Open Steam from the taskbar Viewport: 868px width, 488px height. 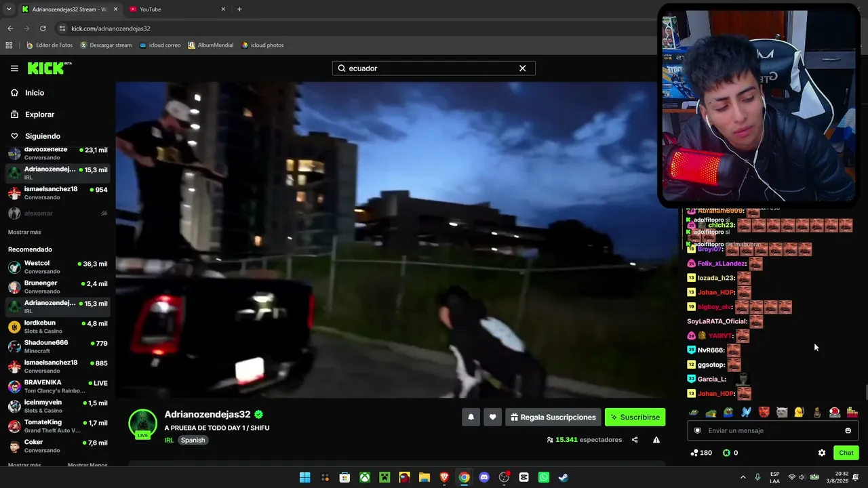click(x=564, y=477)
